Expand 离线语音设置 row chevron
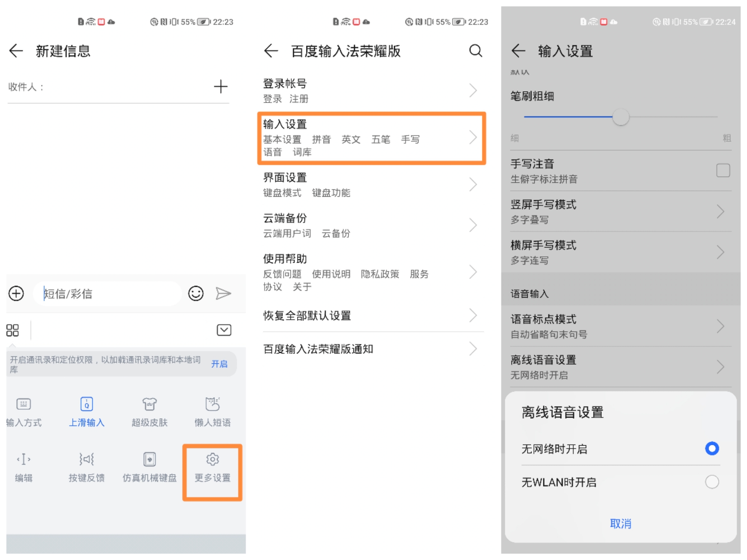 (x=721, y=367)
